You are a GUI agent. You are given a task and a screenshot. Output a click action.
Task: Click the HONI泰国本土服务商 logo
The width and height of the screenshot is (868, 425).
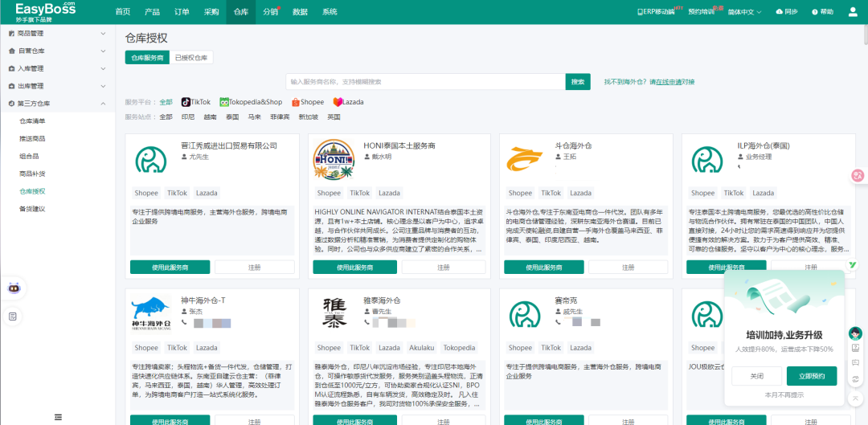(334, 159)
